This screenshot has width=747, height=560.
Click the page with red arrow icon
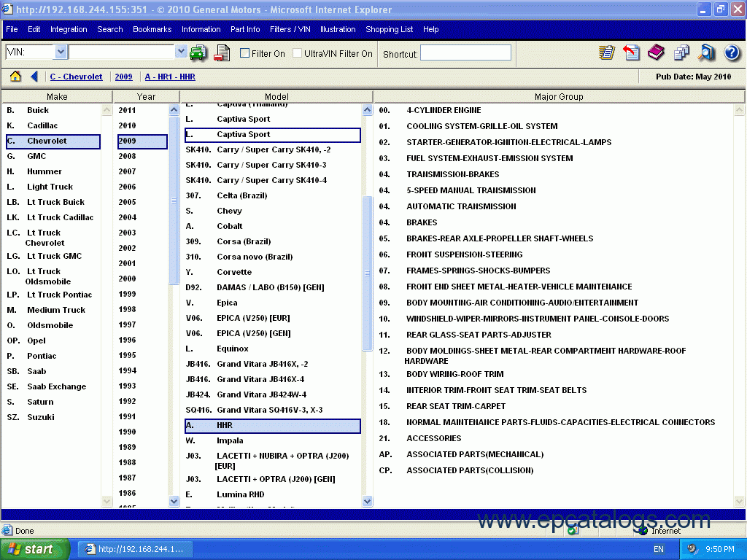(x=631, y=52)
